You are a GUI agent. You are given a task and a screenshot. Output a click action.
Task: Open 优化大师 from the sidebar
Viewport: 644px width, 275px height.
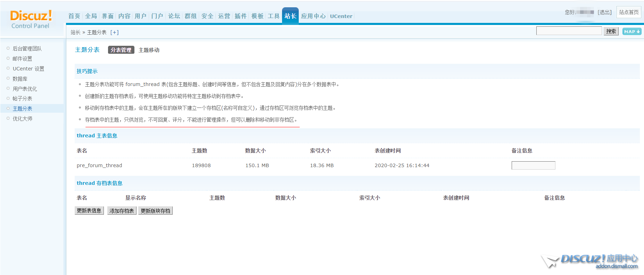click(22, 119)
